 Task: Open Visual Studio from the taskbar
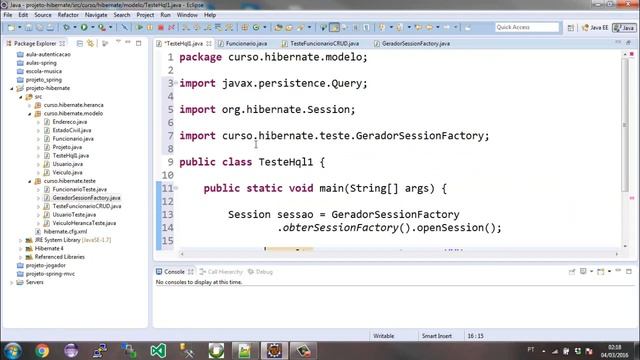(x=158, y=351)
